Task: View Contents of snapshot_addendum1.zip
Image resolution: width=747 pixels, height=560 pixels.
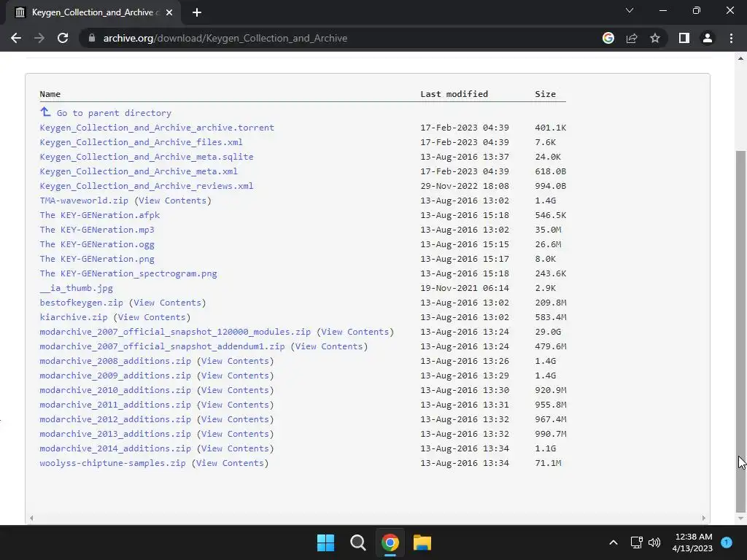Action: tap(329, 346)
